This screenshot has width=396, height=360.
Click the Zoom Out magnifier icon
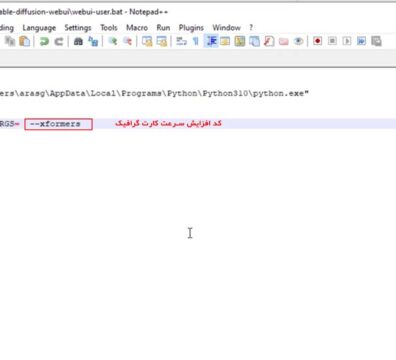tap(127, 41)
